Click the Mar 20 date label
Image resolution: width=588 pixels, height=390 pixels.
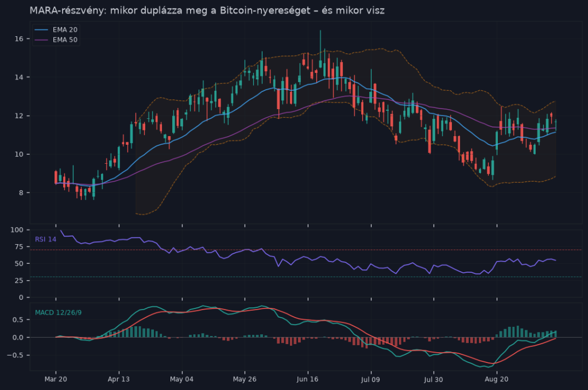tap(56, 379)
